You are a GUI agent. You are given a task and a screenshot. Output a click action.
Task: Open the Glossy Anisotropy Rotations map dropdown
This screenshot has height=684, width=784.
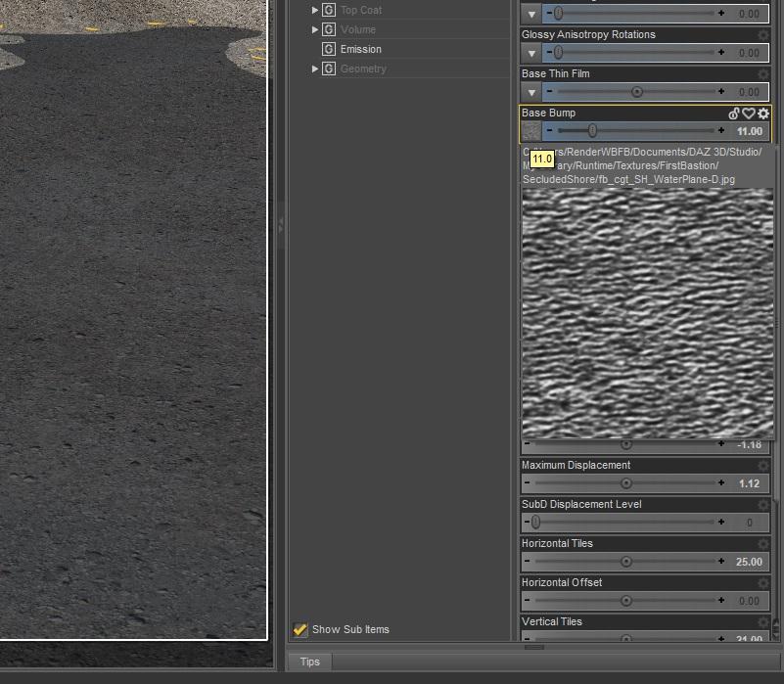click(x=531, y=53)
